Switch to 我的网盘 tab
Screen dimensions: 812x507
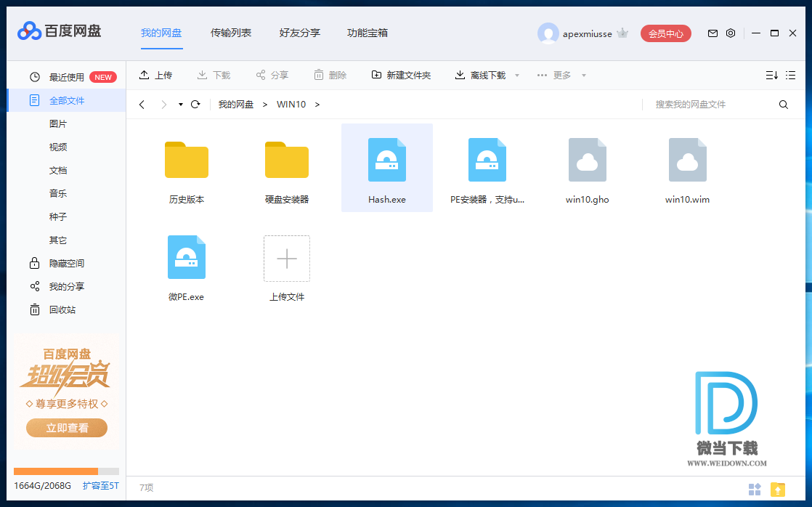tap(161, 33)
